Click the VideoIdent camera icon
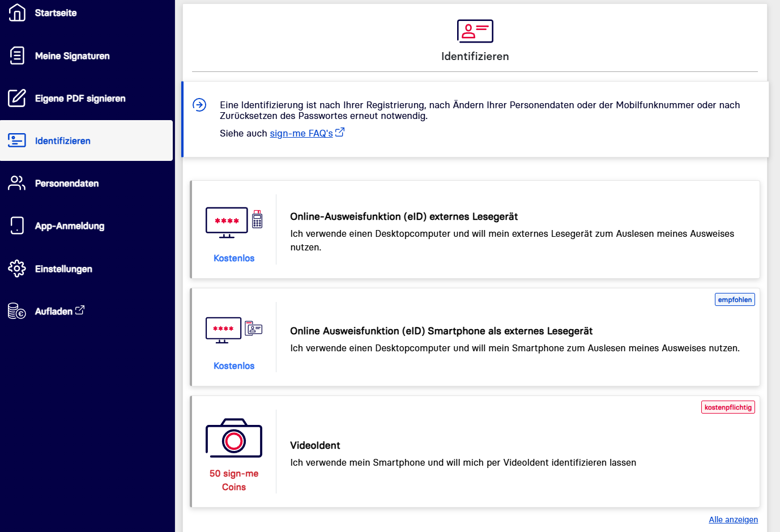 point(234,439)
